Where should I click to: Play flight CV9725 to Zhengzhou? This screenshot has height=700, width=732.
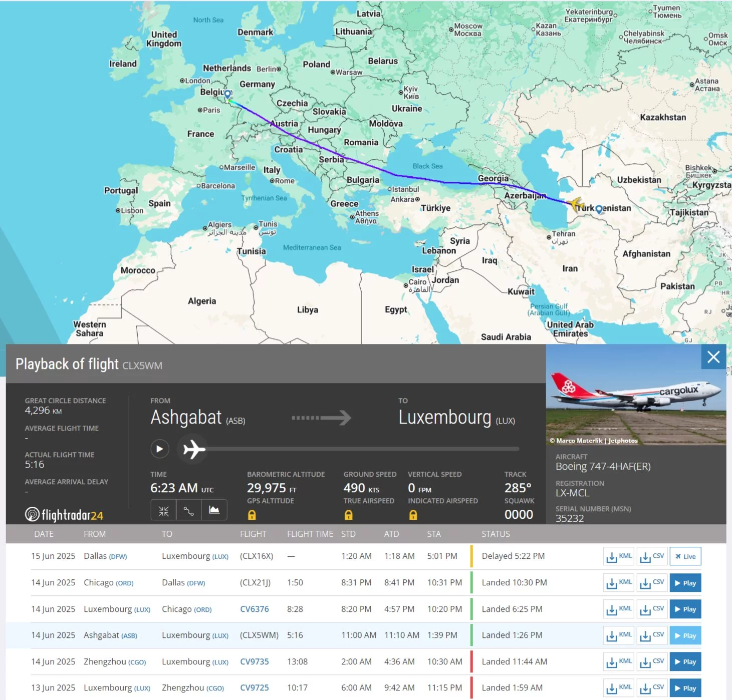685,688
